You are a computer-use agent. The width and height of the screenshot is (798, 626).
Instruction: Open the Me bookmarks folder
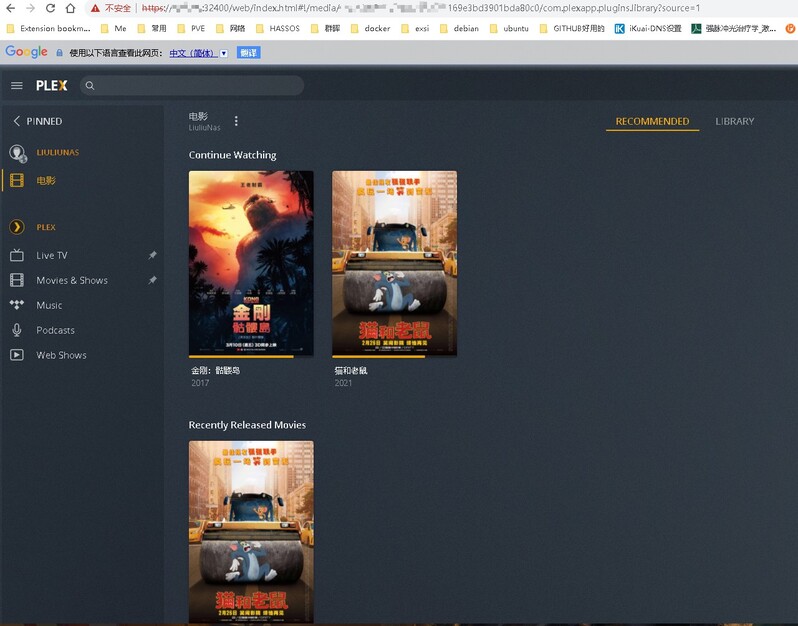[113, 29]
